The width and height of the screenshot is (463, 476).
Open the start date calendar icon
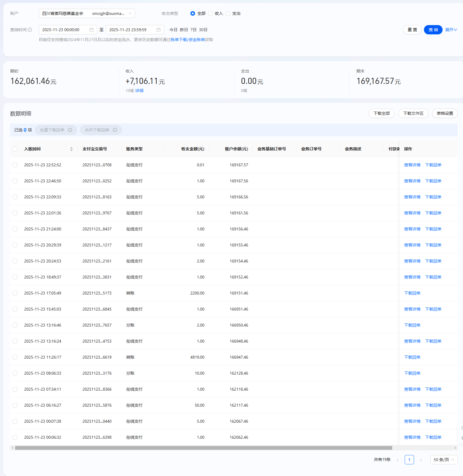[x=92, y=30]
